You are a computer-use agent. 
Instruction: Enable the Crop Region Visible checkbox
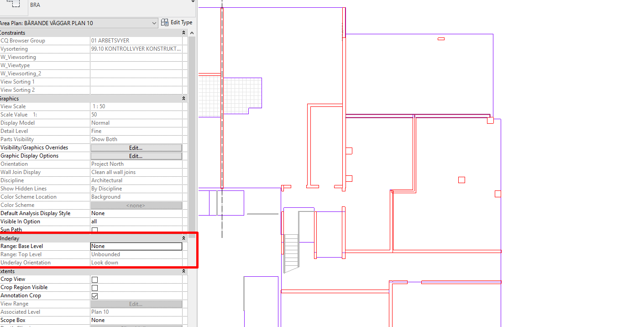(x=94, y=287)
